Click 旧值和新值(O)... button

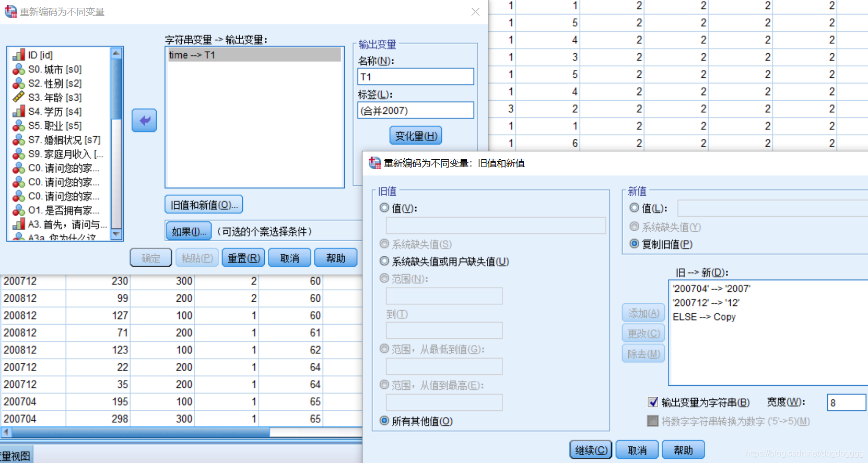(204, 205)
